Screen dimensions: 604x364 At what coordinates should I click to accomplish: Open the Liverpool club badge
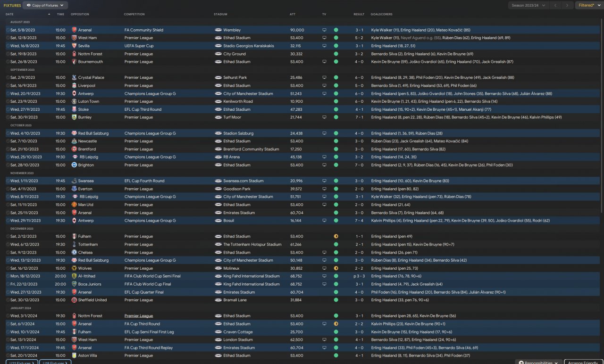coord(74,85)
